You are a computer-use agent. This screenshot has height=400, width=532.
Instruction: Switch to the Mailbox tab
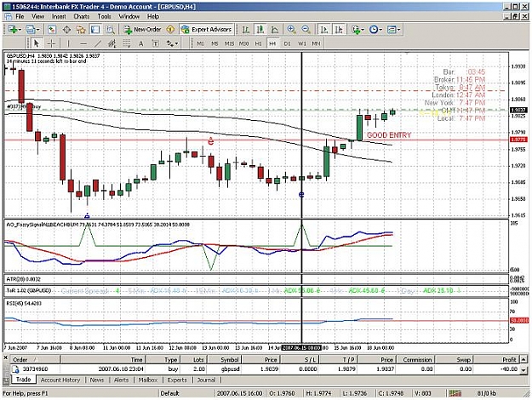pos(148,380)
